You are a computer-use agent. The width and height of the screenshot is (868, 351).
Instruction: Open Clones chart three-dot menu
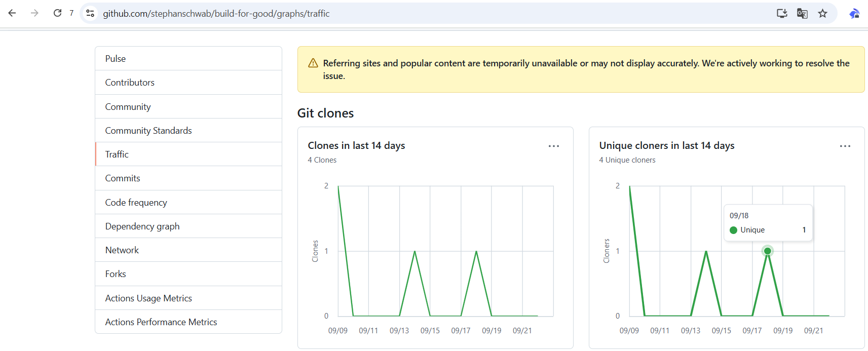pos(553,146)
